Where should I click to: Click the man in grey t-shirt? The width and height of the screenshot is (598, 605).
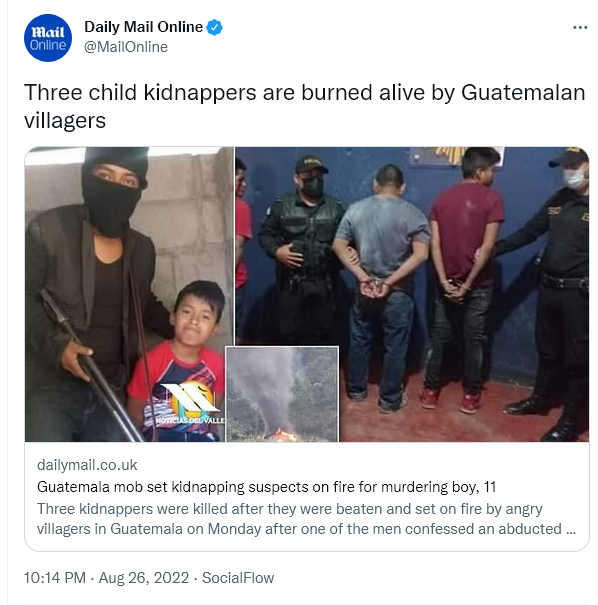[x=382, y=287]
